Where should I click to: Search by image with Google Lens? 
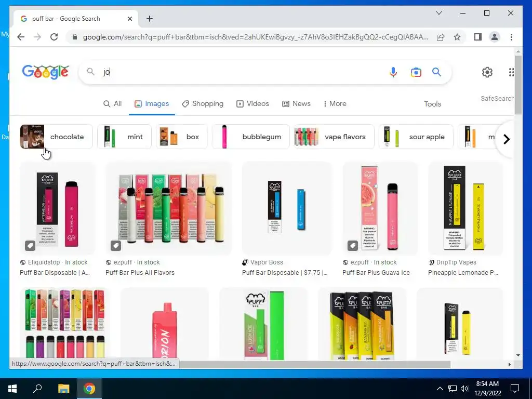[x=416, y=72]
